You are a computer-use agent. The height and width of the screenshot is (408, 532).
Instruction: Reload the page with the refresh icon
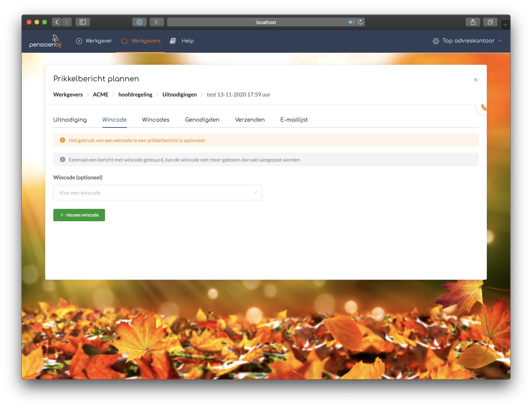[x=360, y=22]
